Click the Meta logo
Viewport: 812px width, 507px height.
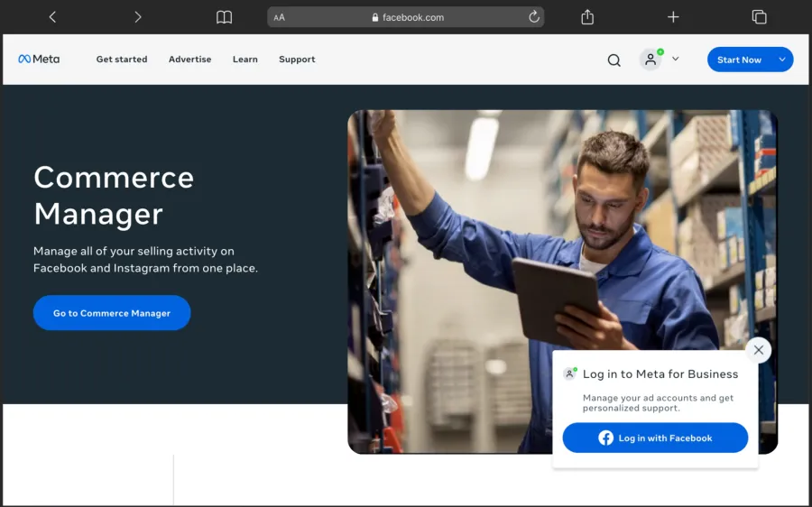(x=39, y=60)
